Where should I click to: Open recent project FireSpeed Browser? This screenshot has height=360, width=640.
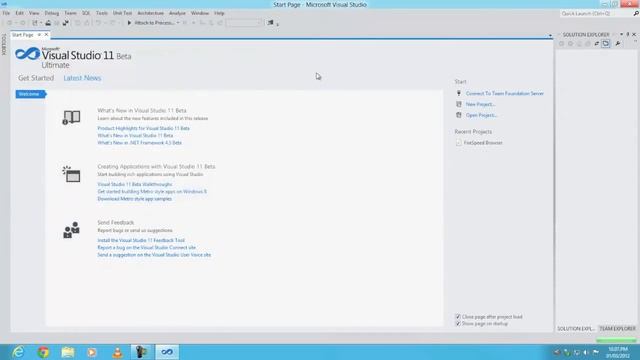pyautogui.click(x=483, y=143)
